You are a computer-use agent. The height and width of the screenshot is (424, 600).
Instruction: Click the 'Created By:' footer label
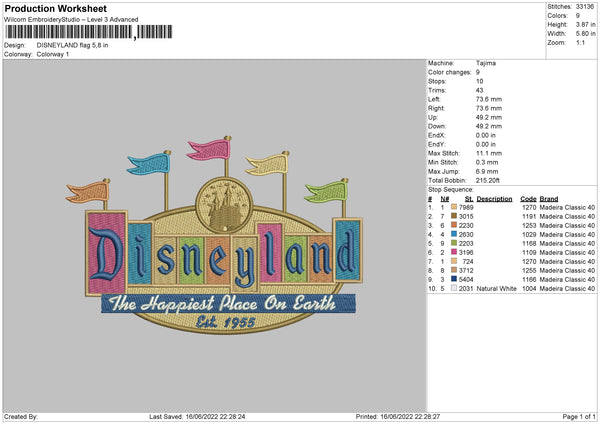click(x=21, y=416)
